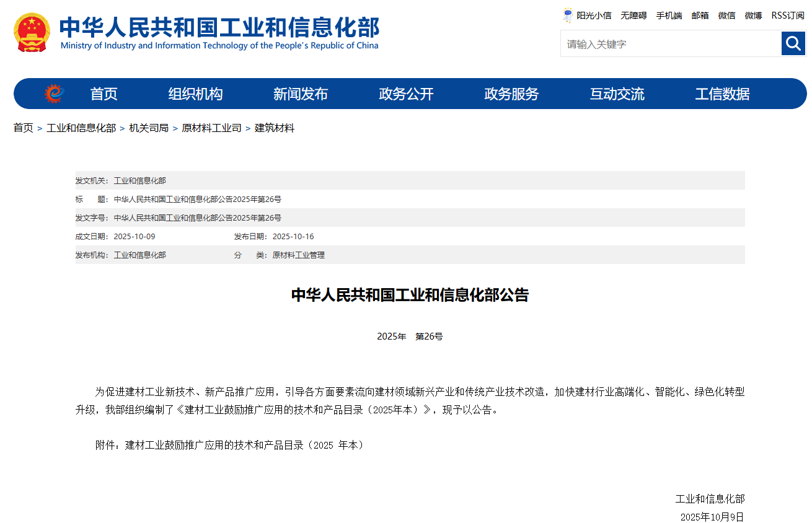Image resolution: width=812 pixels, height=523 pixels.
Task: Click the 阳光小信 robot mascot icon
Action: pos(568,15)
